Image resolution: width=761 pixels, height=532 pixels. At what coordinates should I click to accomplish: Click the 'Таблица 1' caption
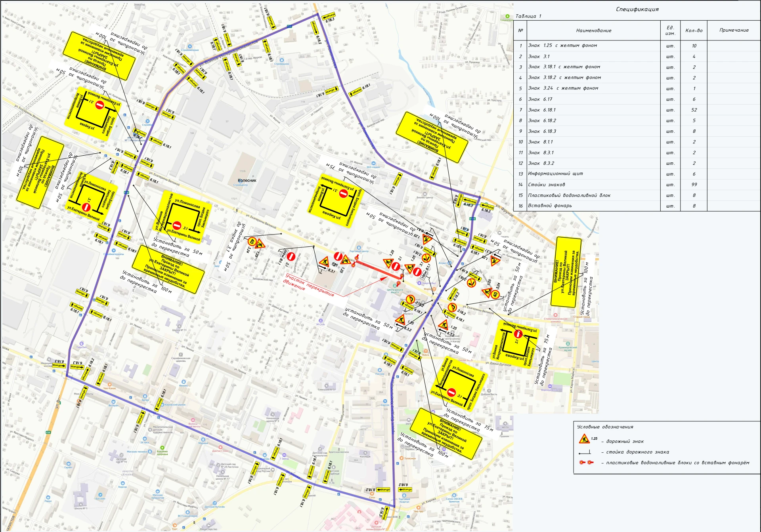(x=528, y=16)
